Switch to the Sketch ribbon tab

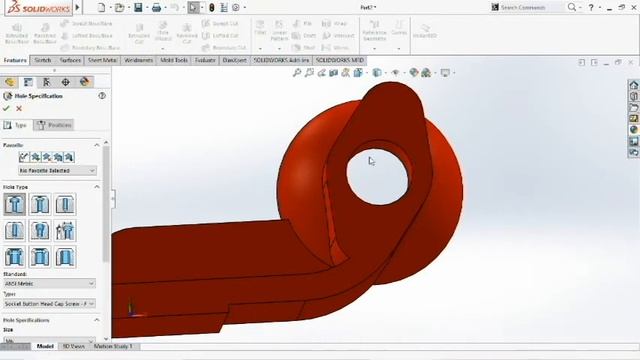click(42, 60)
